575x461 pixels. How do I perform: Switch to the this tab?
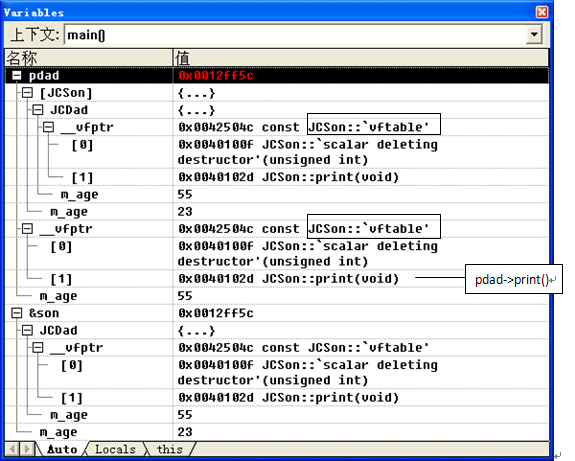click(169, 449)
